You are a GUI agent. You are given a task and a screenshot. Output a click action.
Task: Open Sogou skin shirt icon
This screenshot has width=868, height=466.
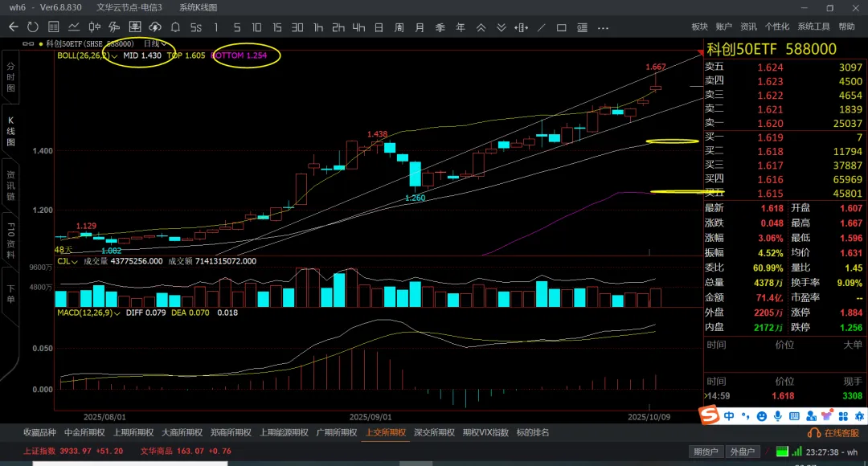click(827, 416)
